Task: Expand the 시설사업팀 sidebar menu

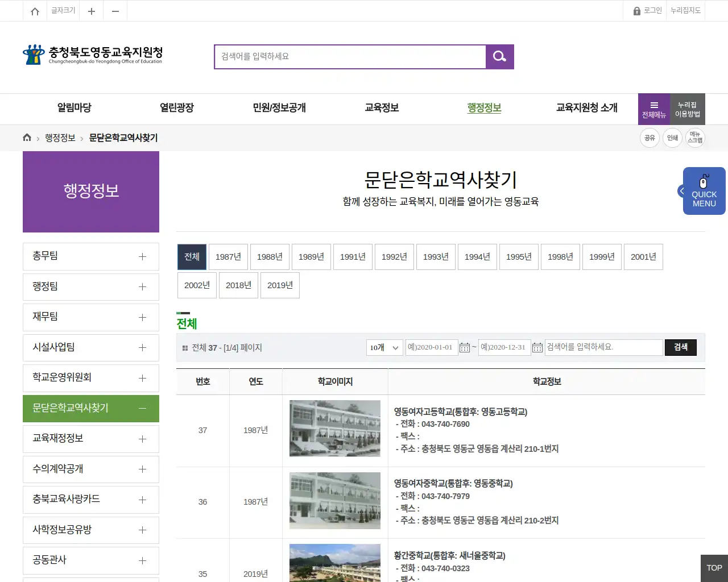Action: [x=91, y=347]
